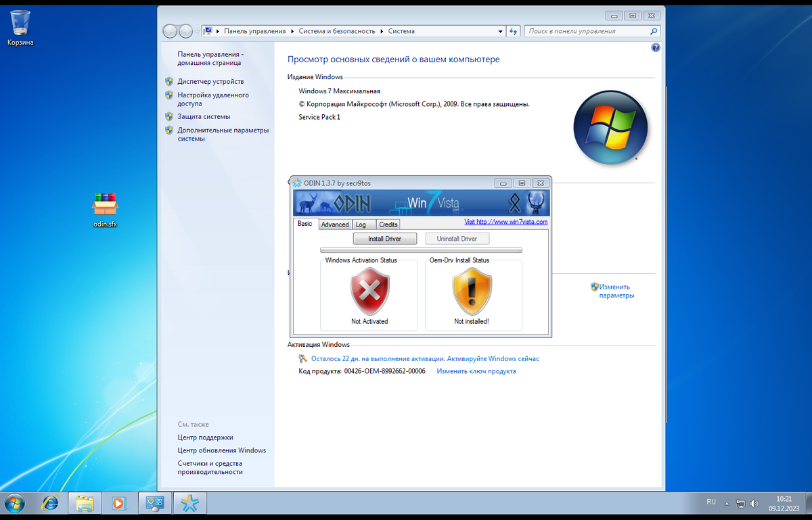Click the Back navigation button
Viewport: 812px width, 520px height.
point(170,31)
